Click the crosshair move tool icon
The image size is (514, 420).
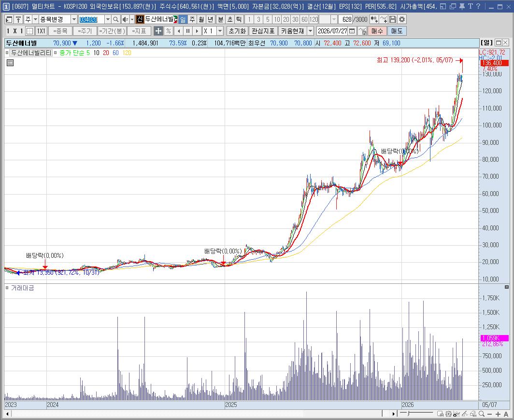(x=158, y=31)
